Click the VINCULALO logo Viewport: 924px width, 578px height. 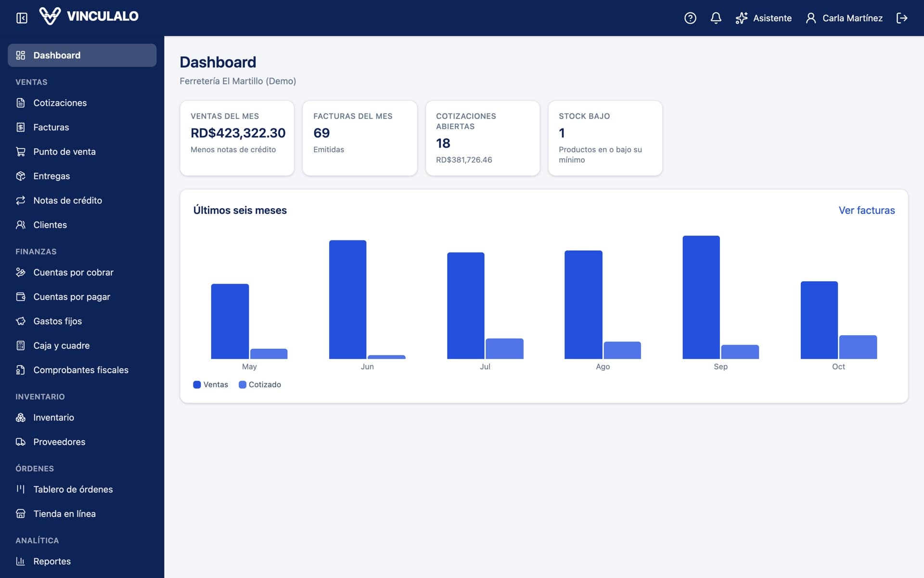[x=89, y=16]
